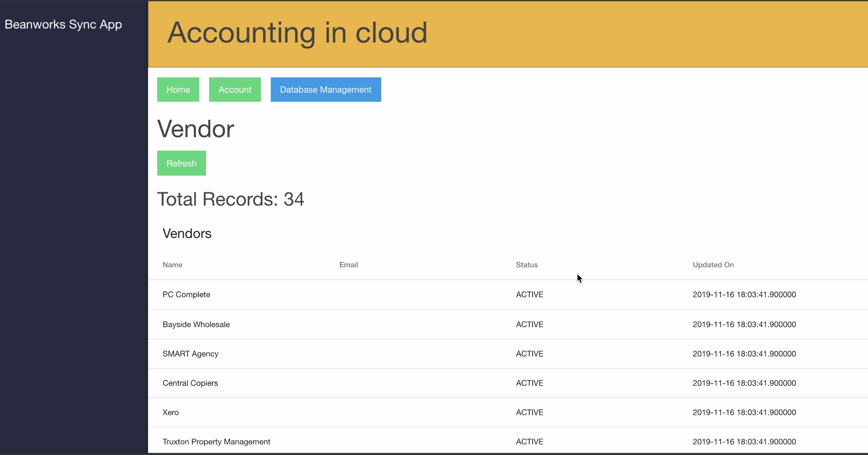Click the Xero vendor entry
This screenshot has height=455, width=868.
click(171, 412)
